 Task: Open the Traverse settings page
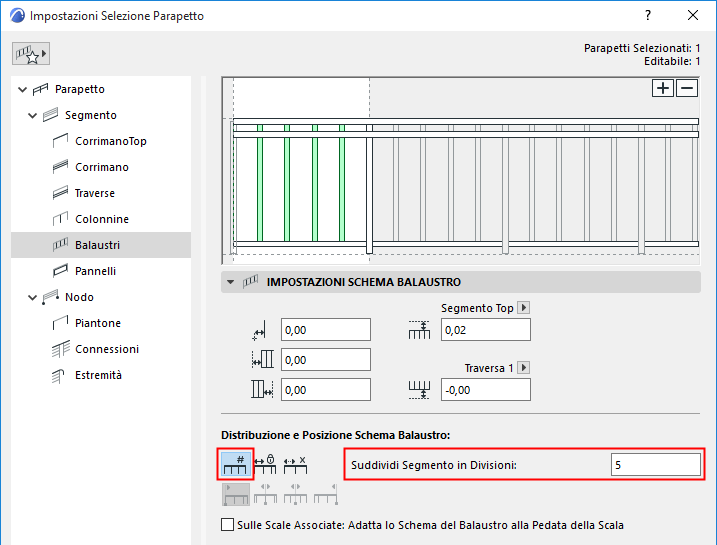(x=95, y=193)
